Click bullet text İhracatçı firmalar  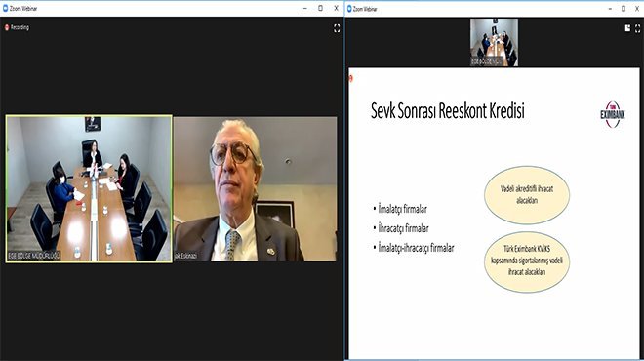pyautogui.click(x=403, y=228)
